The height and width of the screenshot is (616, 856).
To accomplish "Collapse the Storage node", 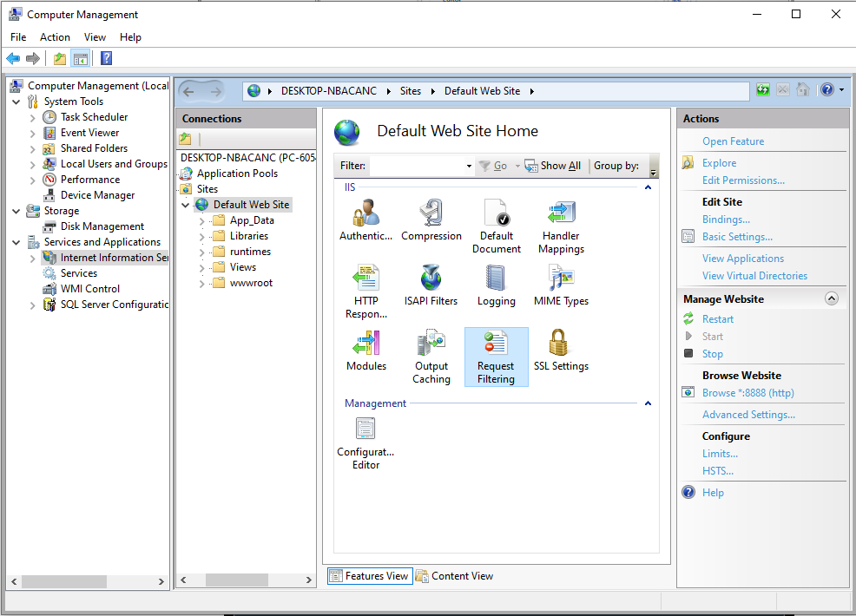I will pyautogui.click(x=16, y=211).
